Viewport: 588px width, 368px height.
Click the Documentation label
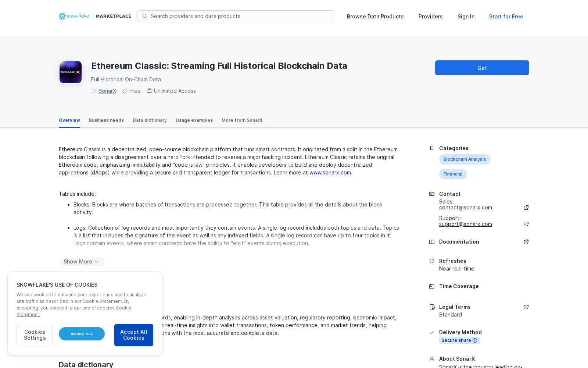click(459, 242)
